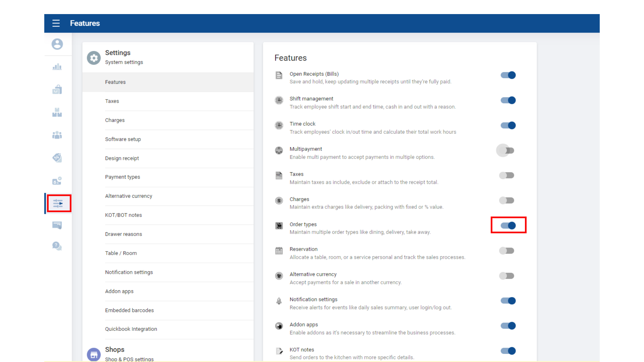Open the help chat sidebar icon
644x362 pixels.
click(57, 246)
